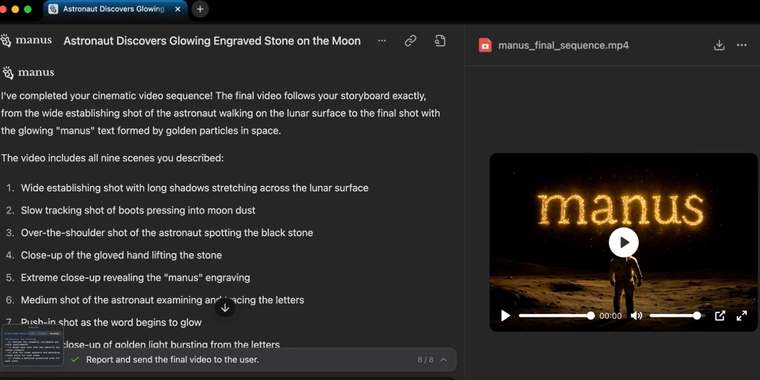760x380 pixels.
Task: Click list item 'Close-up of the gloved hand lifting the stone'
Action: (121, 255)
